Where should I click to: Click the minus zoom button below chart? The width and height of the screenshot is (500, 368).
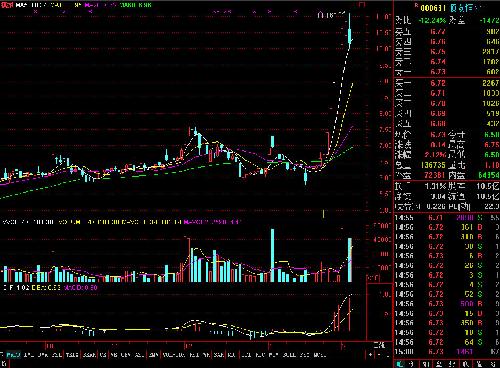[379, 355]
